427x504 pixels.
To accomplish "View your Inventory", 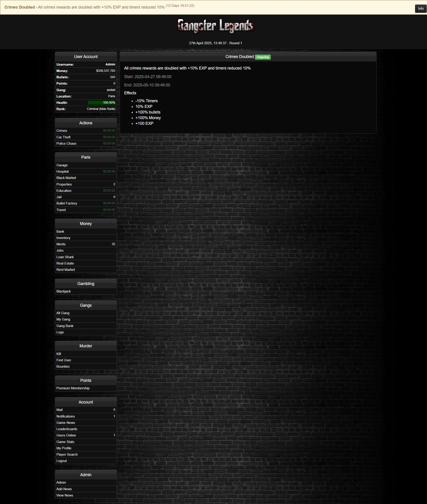I will 63,238.
